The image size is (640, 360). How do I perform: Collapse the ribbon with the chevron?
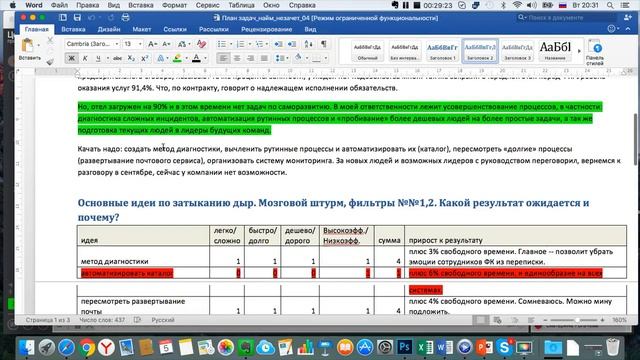[628, 29]
